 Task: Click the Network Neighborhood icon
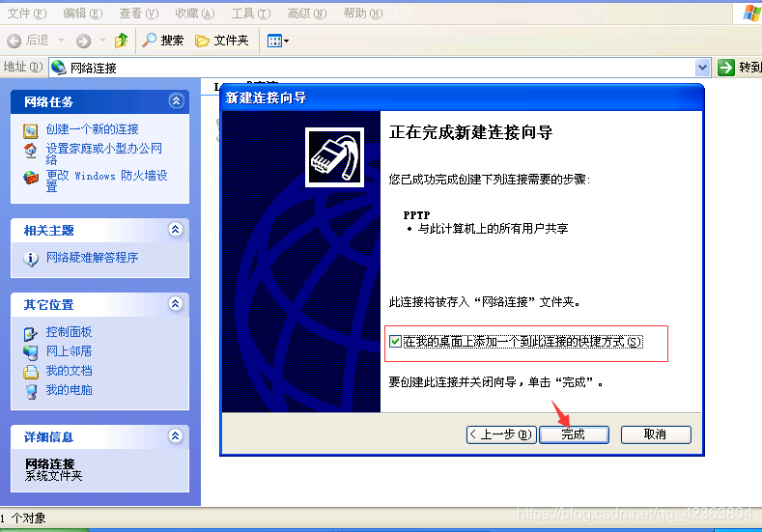point(31,352)
